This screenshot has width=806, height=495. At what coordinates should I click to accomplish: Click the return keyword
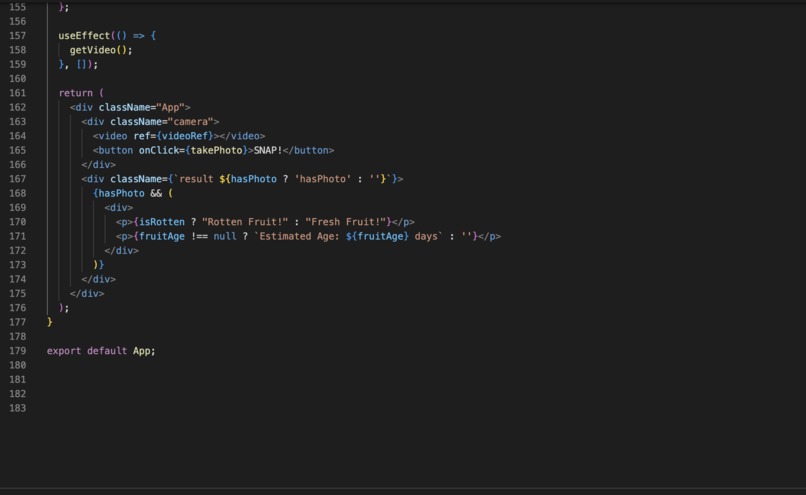click(76, 93)
